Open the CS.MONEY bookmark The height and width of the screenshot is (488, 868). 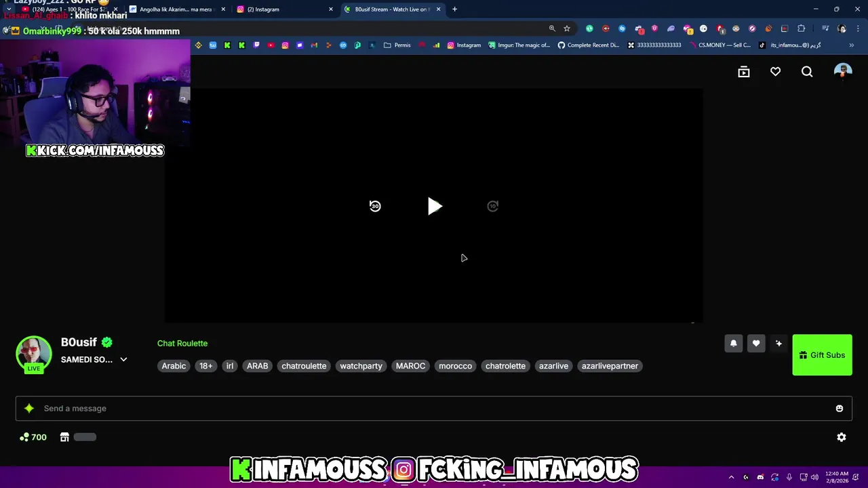click(720, 45)
